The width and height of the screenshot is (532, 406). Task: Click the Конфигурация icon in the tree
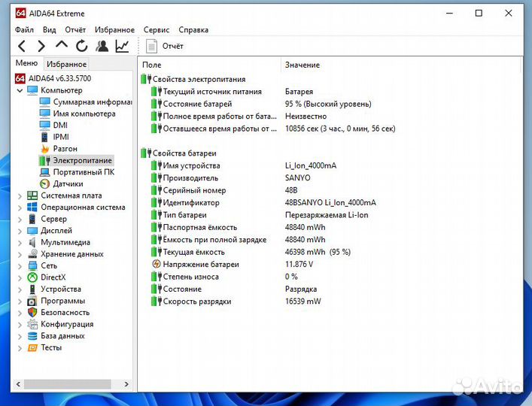click(32, 324)
